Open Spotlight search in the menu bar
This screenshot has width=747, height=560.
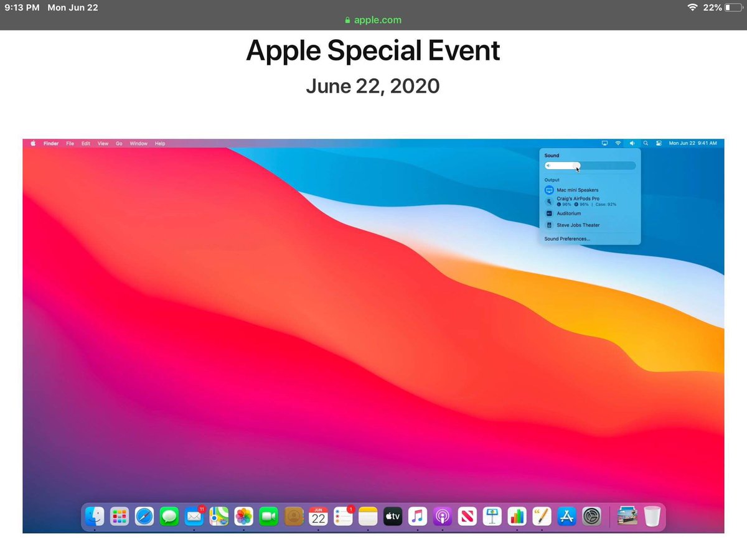[646, 143]
